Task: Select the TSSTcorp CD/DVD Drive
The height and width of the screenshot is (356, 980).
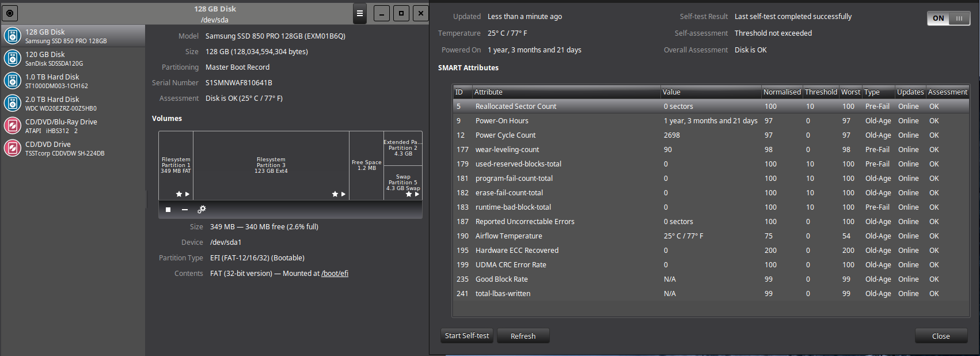Action: pos(73,148)
